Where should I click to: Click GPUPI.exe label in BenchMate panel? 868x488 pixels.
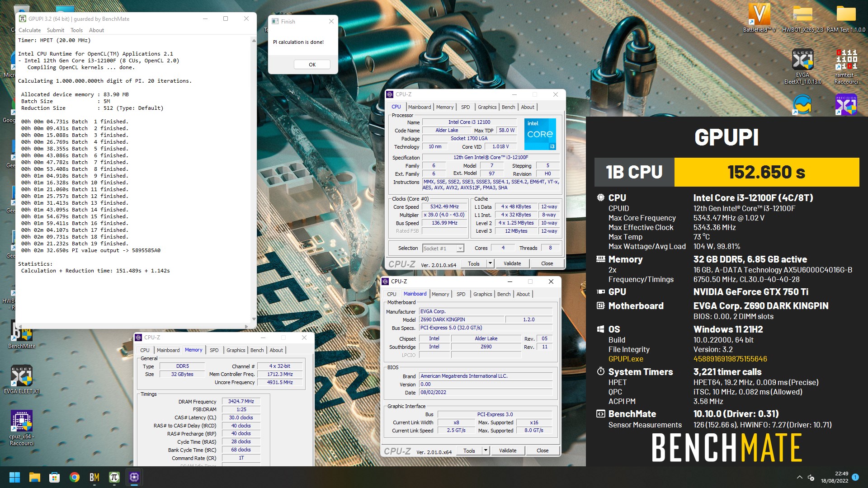(625, 359)
